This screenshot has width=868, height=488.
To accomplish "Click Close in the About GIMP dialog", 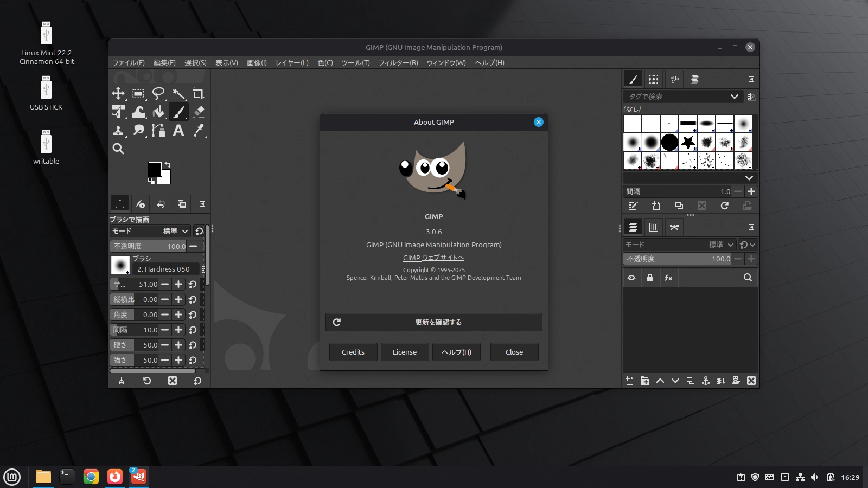I will (x=514, y=352).
